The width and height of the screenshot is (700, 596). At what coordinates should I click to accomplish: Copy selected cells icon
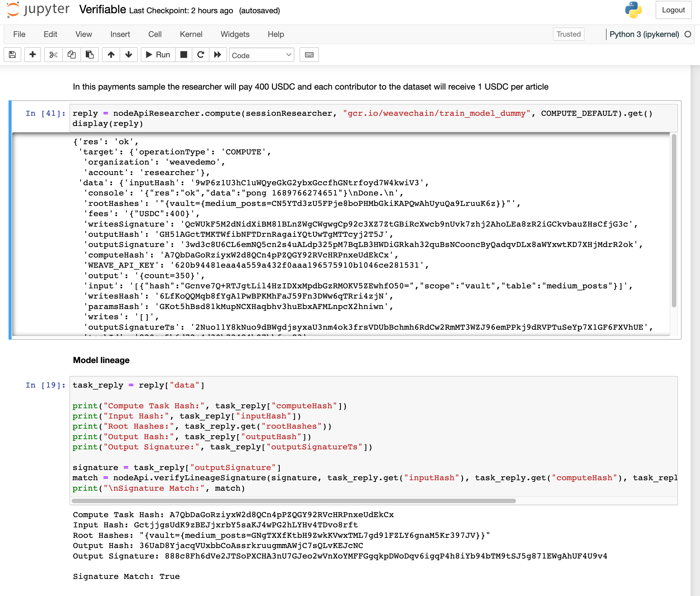(72, 55)
